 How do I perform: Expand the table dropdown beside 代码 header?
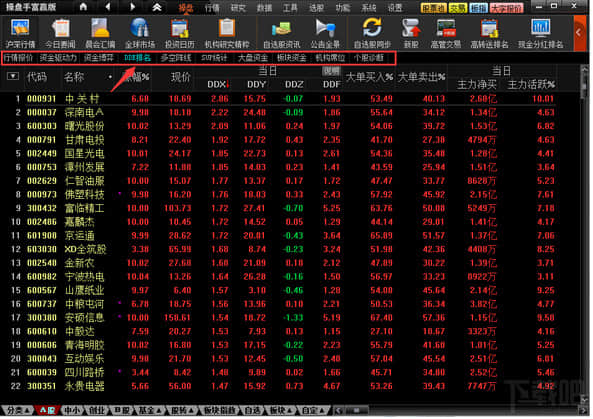click(13, 76)
